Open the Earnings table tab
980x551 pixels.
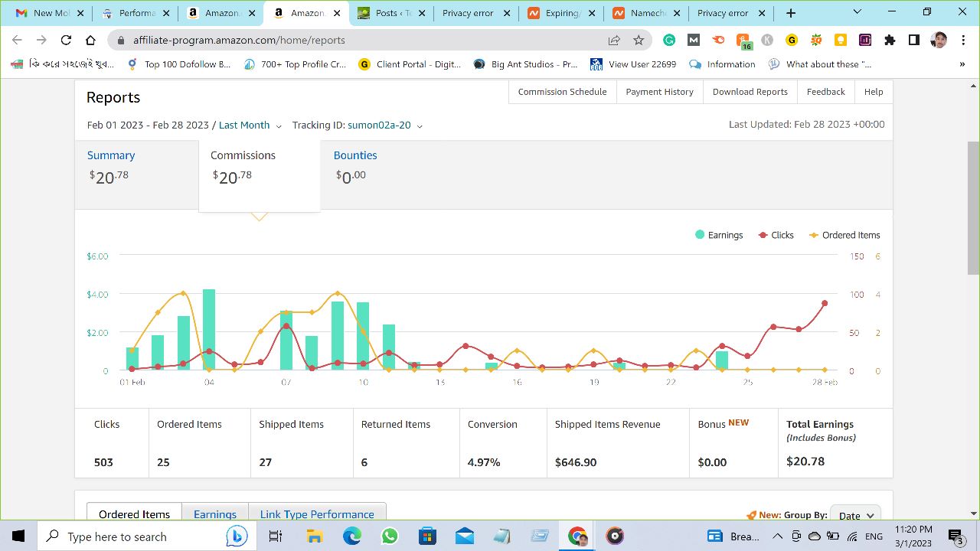[215, 514]
